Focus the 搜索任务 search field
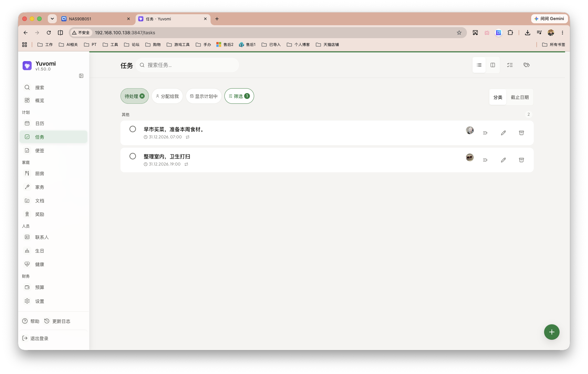Image resolution: width=588 pixels, height=374 pixels. pyautogui.click(x=187, y=65)
